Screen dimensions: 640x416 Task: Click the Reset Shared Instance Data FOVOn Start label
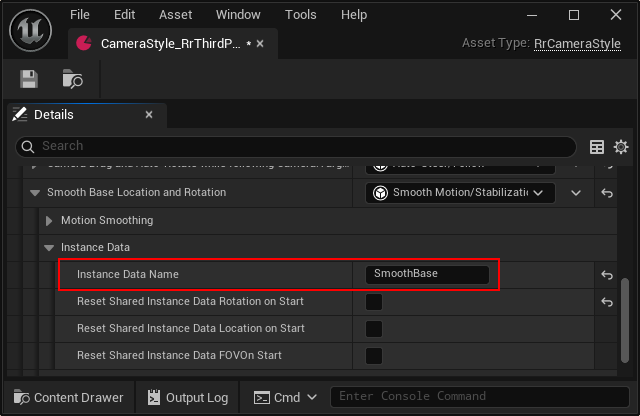pyautogui.click(x=179, y=356)
